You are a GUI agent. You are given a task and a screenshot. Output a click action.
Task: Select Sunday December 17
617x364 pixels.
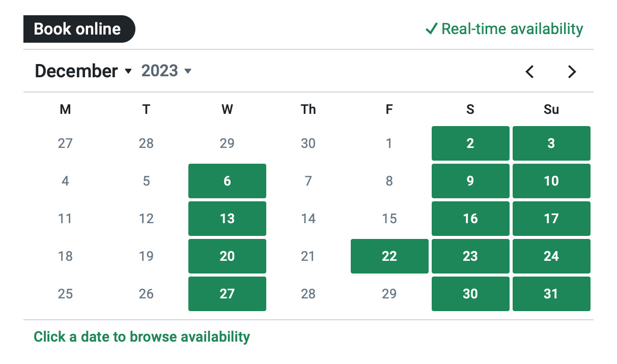[551, 219]
